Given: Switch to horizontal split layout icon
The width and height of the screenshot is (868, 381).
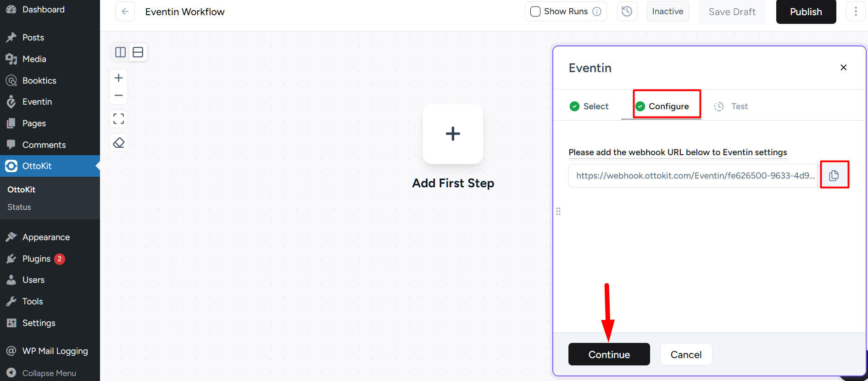Looking at the screenshot, I should click(x=138, y=52).
